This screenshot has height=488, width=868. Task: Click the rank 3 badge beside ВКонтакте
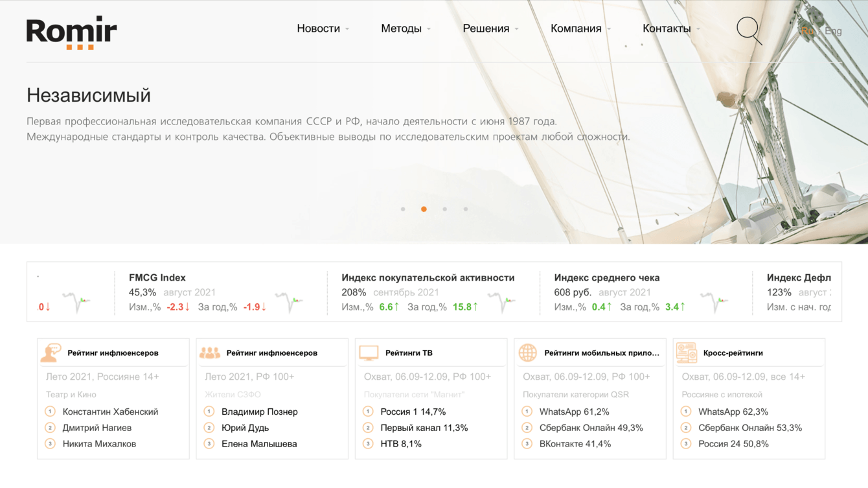[x=527, y=444]
